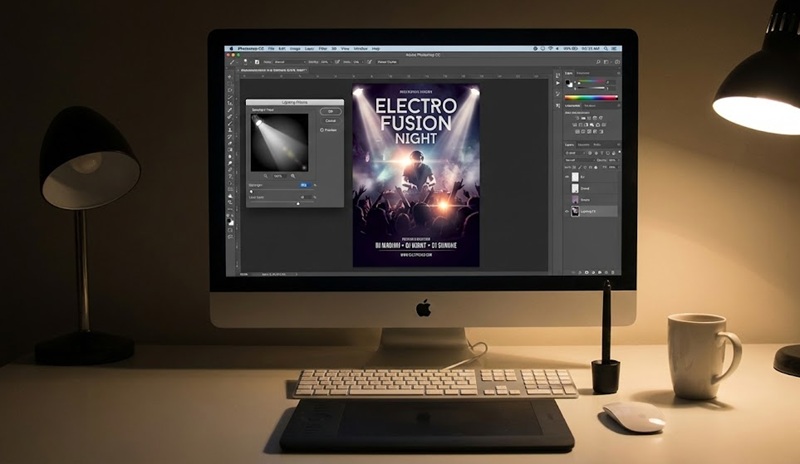Toggle visibility of the Smoke layer
The height and width of the screenshot is (464, 800).
click(x=567, y=200)
